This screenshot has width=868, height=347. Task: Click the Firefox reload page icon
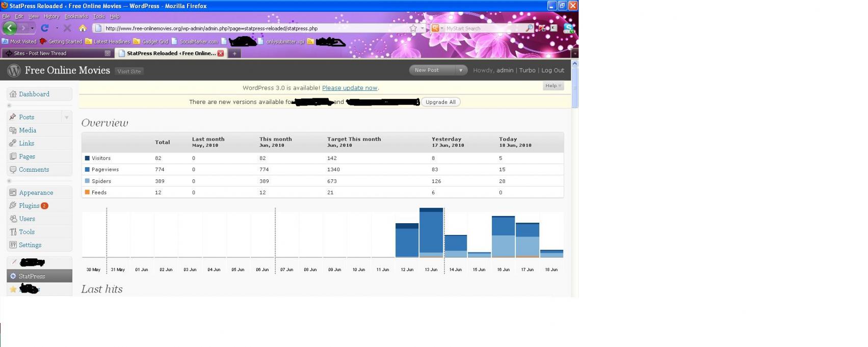[x=45, y=28]
